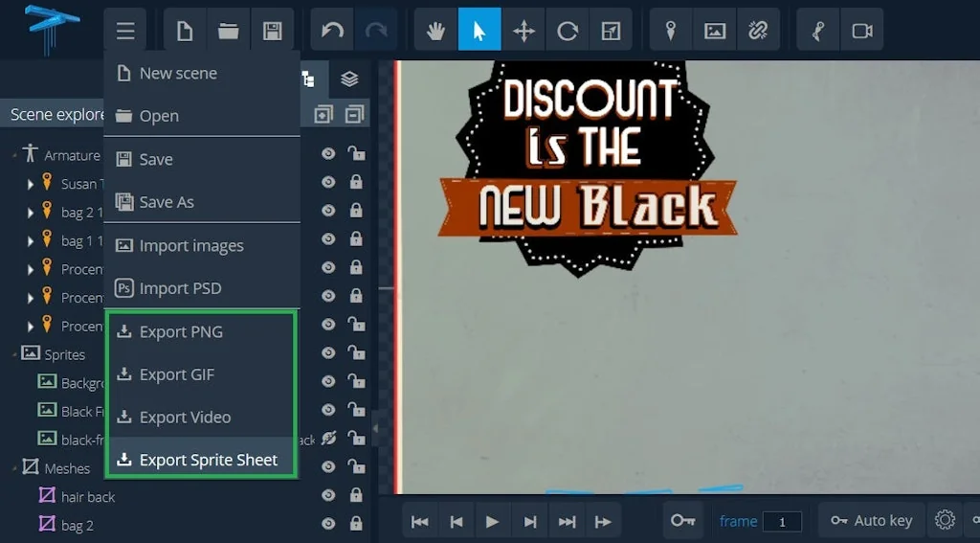This screenshot has width=980, height=543.
Task: Collapse the Sprites tree group
Action: click(15, 354)
